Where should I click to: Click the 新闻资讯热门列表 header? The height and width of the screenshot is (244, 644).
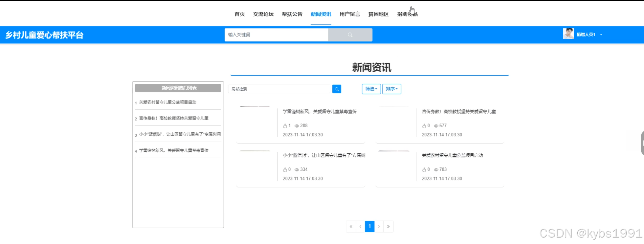pyautogui.click(x=178, y=88)
